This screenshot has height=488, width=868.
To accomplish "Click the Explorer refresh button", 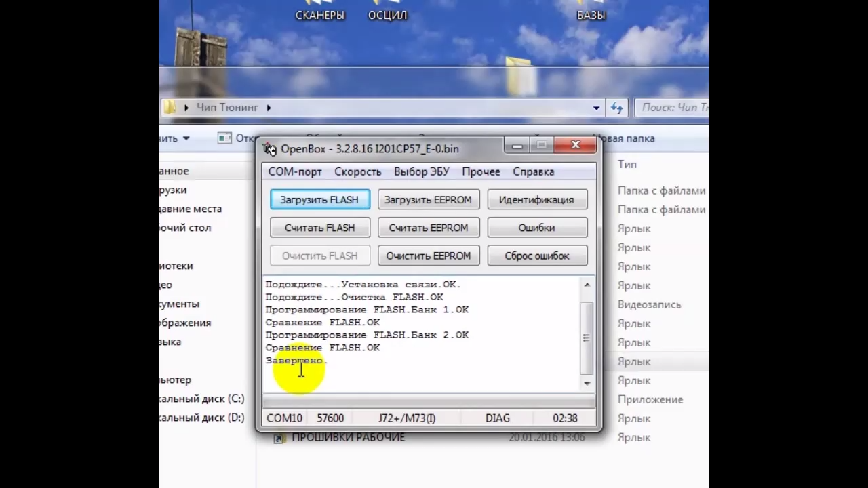I will click(x=616, y=107).
